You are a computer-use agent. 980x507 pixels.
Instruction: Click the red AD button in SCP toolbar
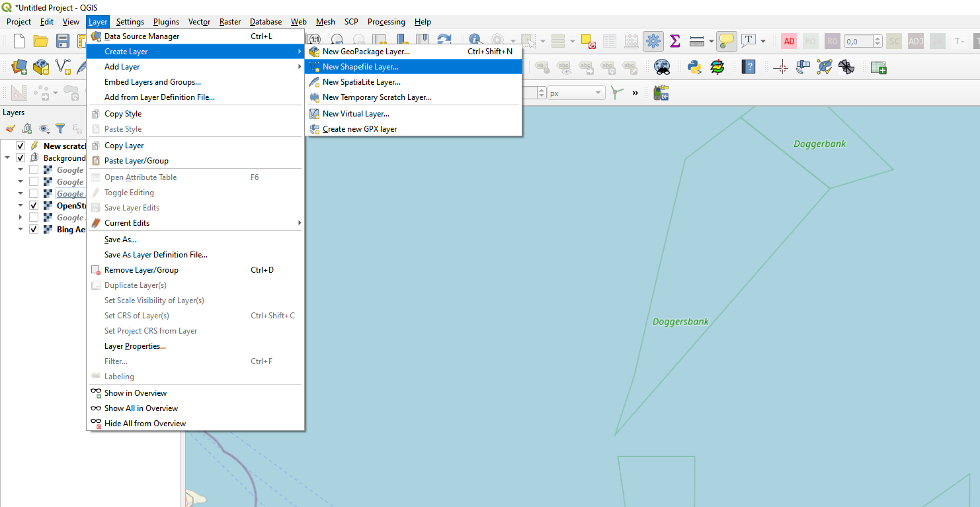coord(789,41)
